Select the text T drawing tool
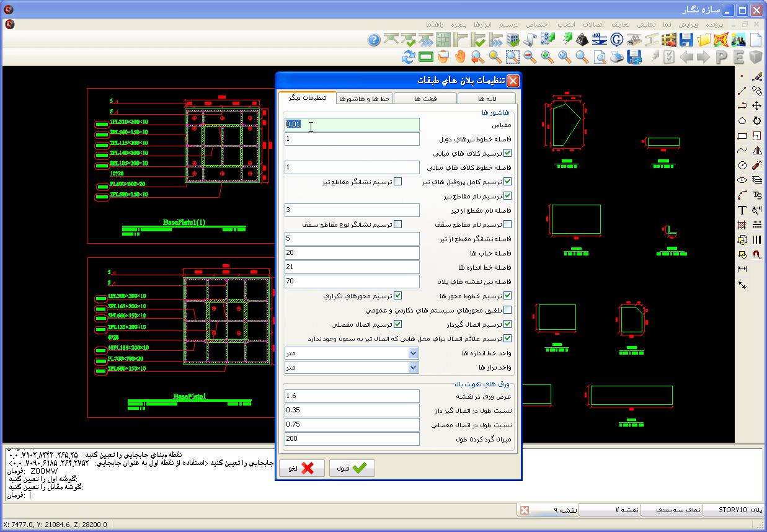 (742, 210)
